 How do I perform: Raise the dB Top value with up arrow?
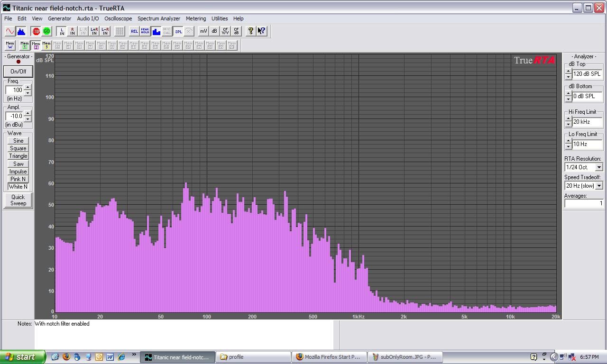click(x=568, y=72)
